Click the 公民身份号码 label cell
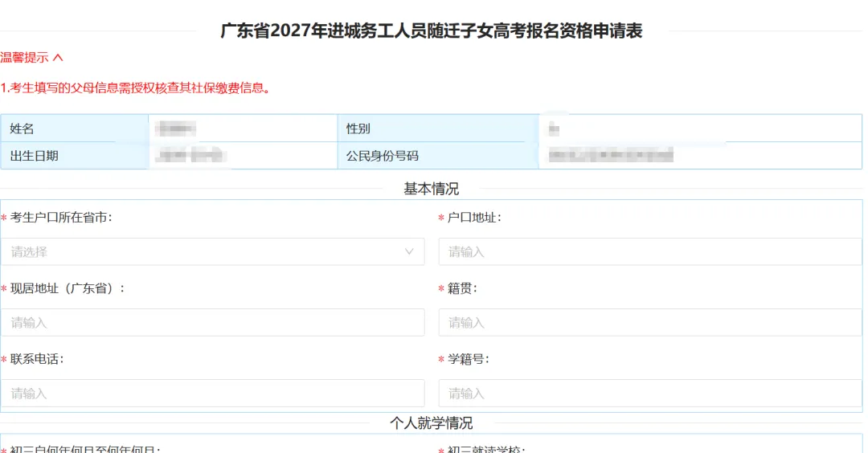The height and width of the screenshot is (453, 868). (x=438, y=156)
